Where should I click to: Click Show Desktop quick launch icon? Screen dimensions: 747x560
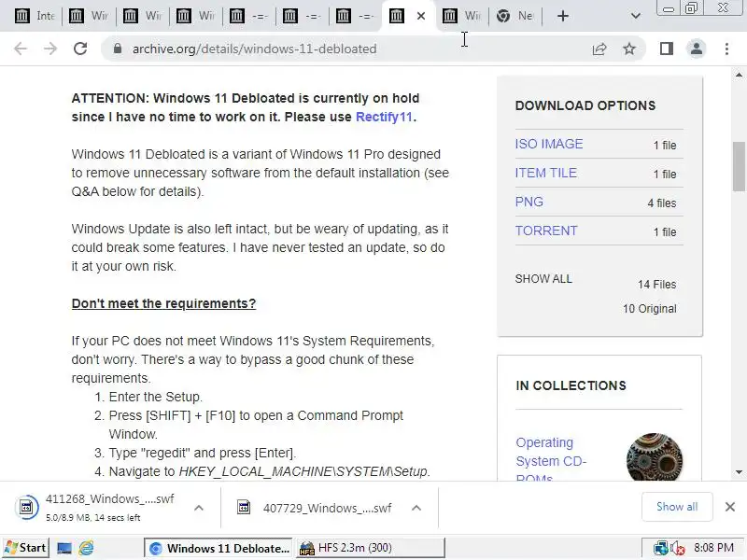63,549
